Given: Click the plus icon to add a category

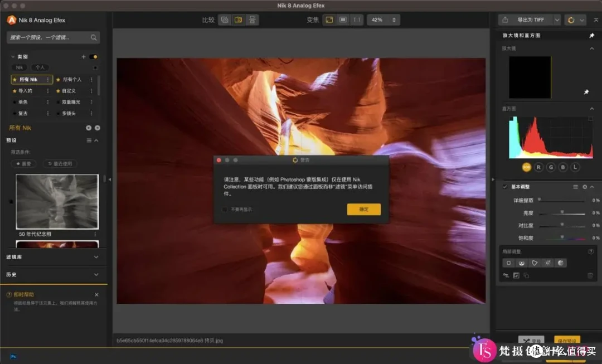Looking at the screenshot, I should 83,56.
